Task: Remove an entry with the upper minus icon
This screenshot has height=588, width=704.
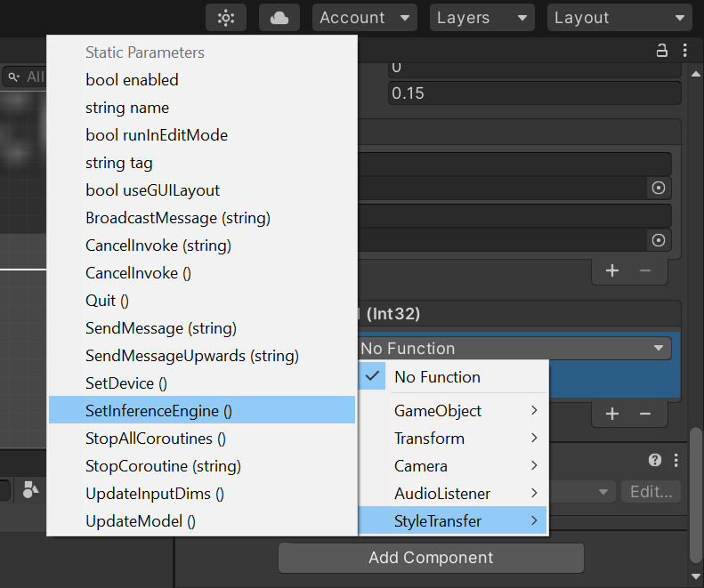Action: (645, 270)
